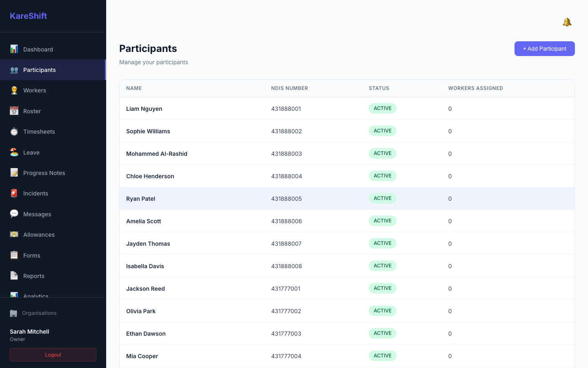Viewport: 588px width, 368px height.
Task: Click the Leave beach icon
Action: [14, 152]
